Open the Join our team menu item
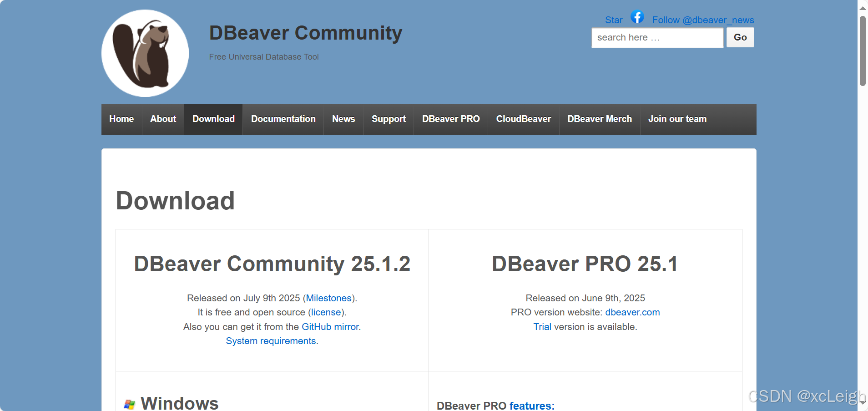The image size is (868, 411). pyautogui.click(x=677, y=119)
